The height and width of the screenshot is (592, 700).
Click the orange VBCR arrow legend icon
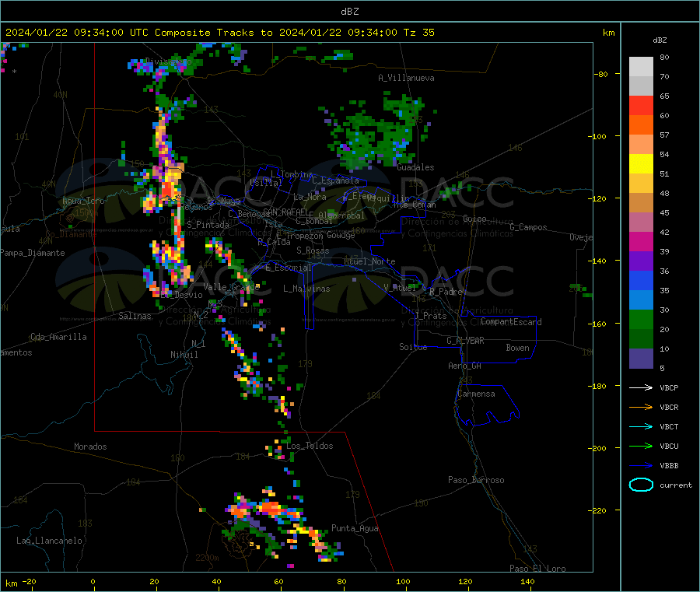(x=641, y=407)
